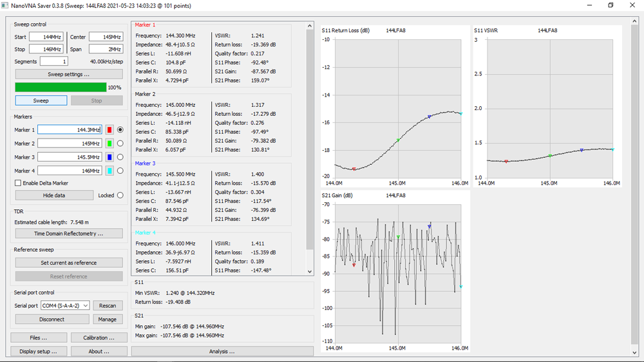
Task: Open Time Domain Reflectometry window
Action: (x=69, y=233)
